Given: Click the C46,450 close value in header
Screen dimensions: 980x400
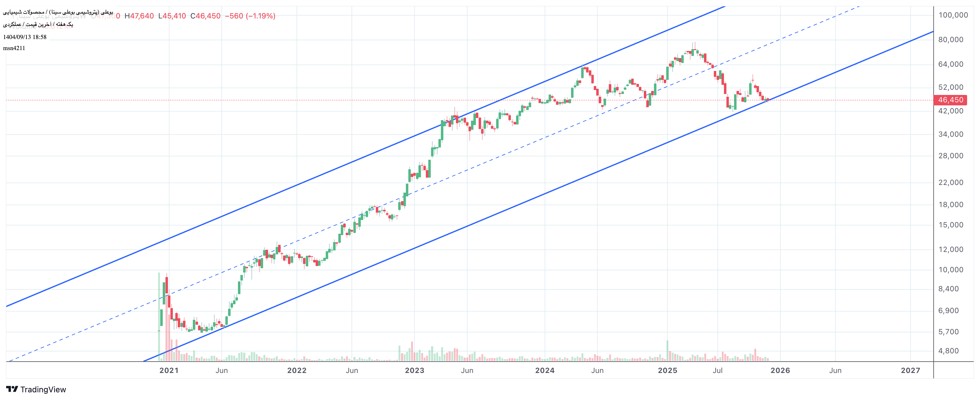Looking at the screenshot, I should [205, 16].
